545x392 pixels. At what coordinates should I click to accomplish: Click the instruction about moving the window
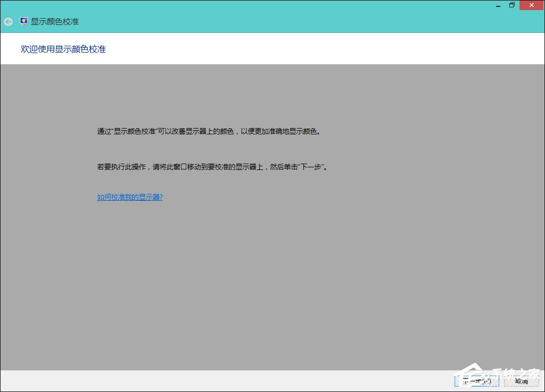211,166
